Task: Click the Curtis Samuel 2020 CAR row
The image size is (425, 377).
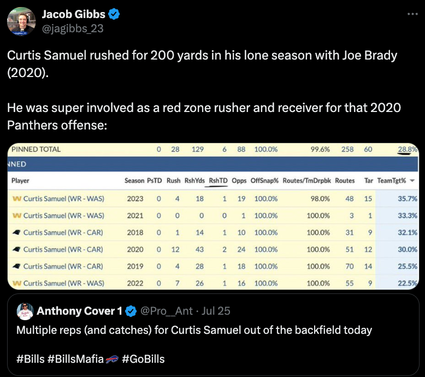Action: pyautogui.click(x=213, y=249)
